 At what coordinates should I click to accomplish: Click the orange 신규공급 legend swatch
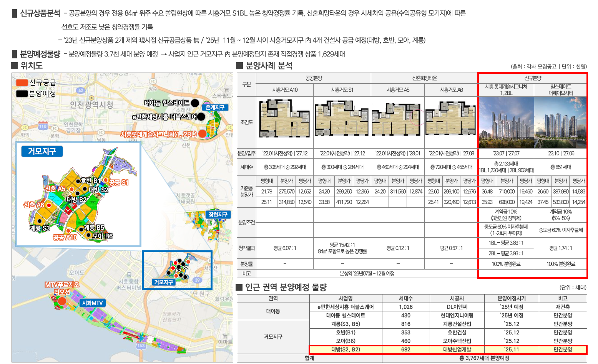22,83
